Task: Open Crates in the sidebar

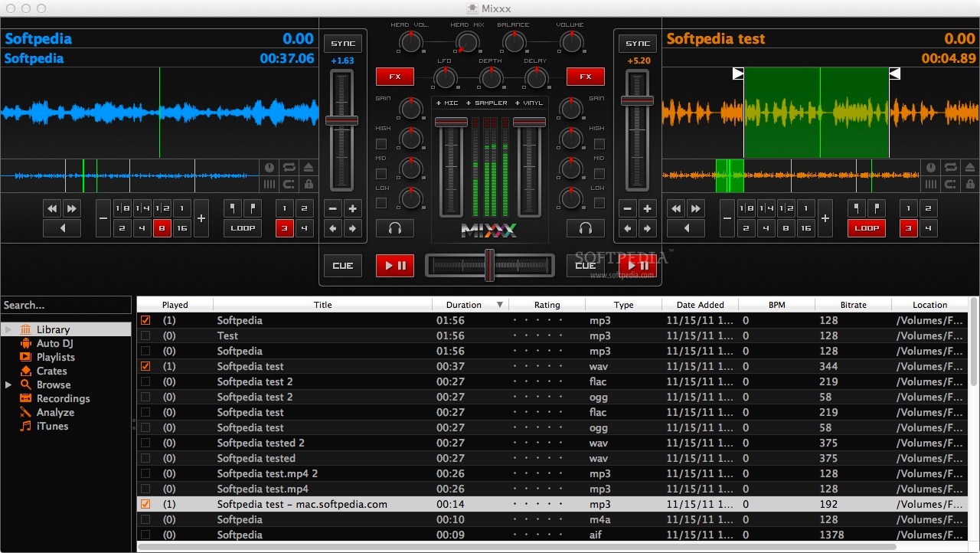Action: tap(52, 371)
